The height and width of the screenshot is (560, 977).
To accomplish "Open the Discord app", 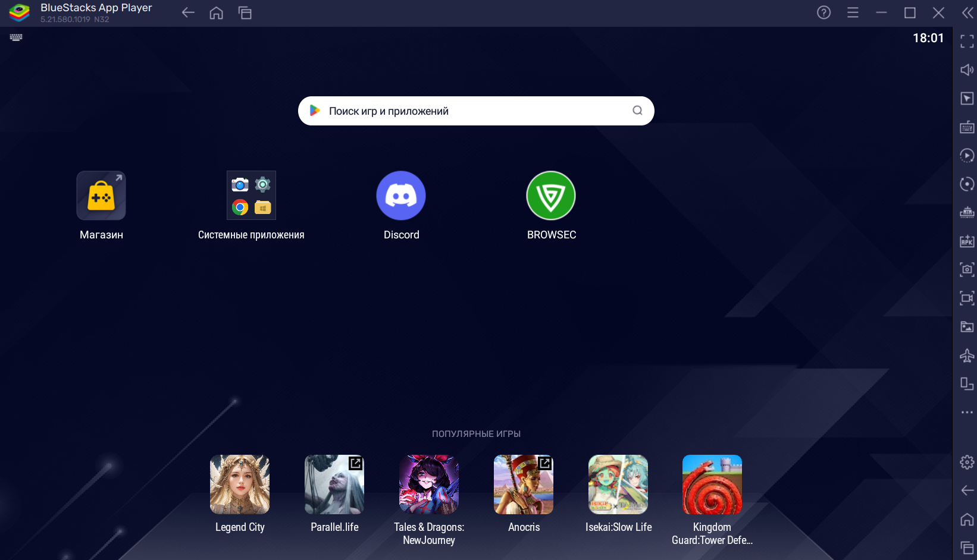I will pos(401,196).
